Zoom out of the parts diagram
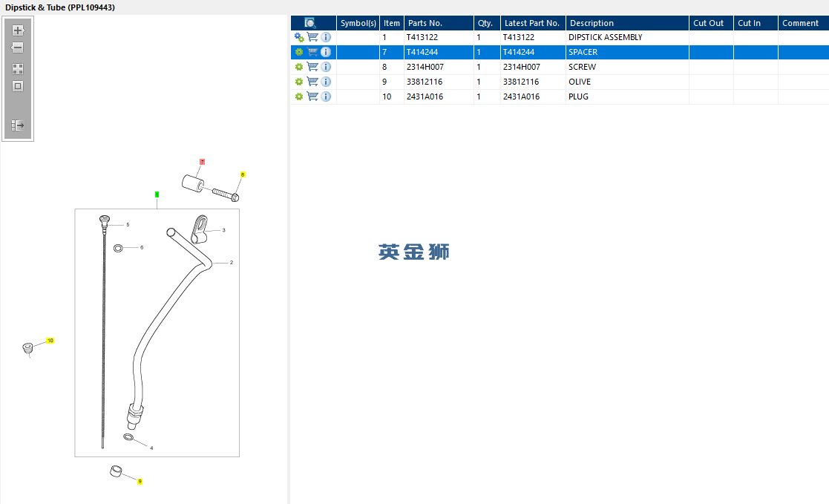Viewport: 829px width, 504px height. click(18, 48)
